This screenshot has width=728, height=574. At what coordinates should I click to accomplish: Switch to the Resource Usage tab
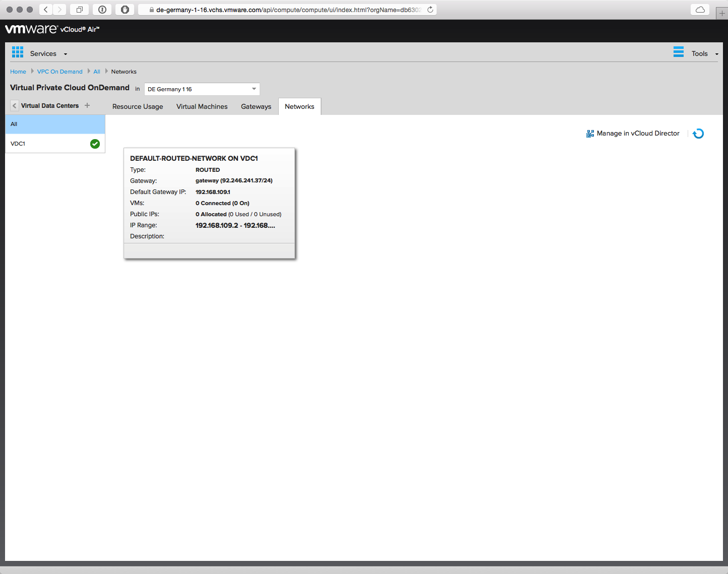(x=138, y=106)
